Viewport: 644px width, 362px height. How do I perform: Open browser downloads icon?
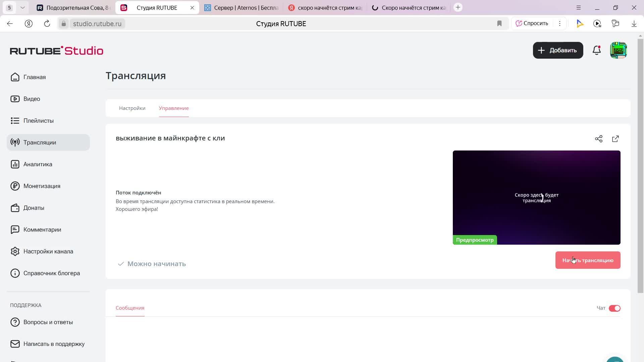click(x=634, y=23)
